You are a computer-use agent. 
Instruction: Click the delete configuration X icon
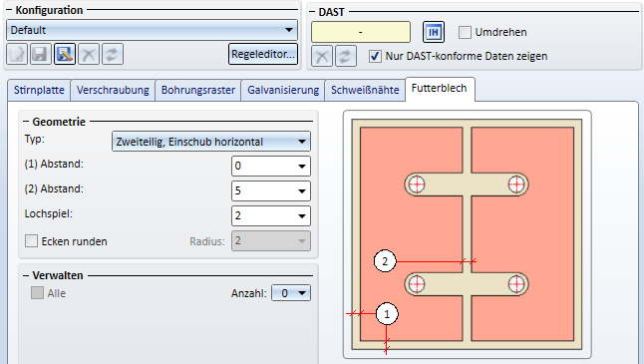[x=89, y=54]
